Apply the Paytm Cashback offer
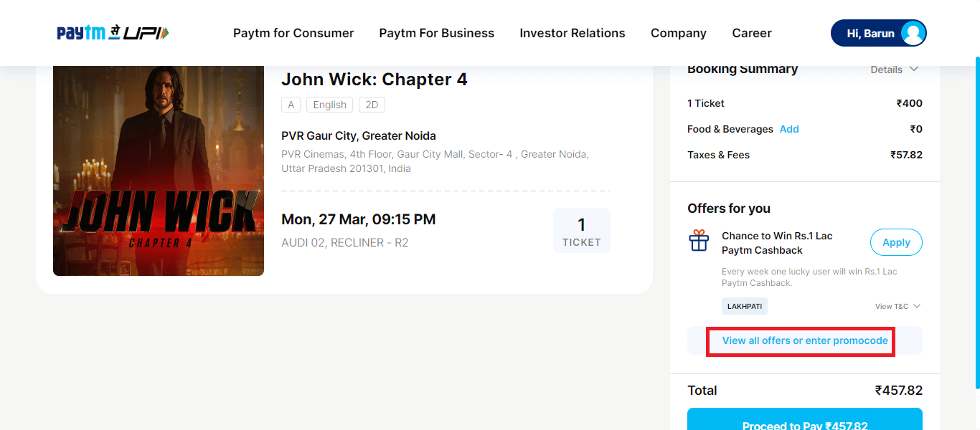 coord(896,242)
